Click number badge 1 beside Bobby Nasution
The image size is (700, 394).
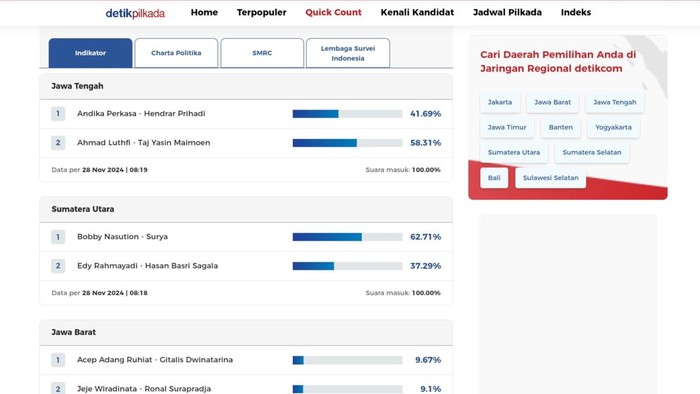pos(58,237)
